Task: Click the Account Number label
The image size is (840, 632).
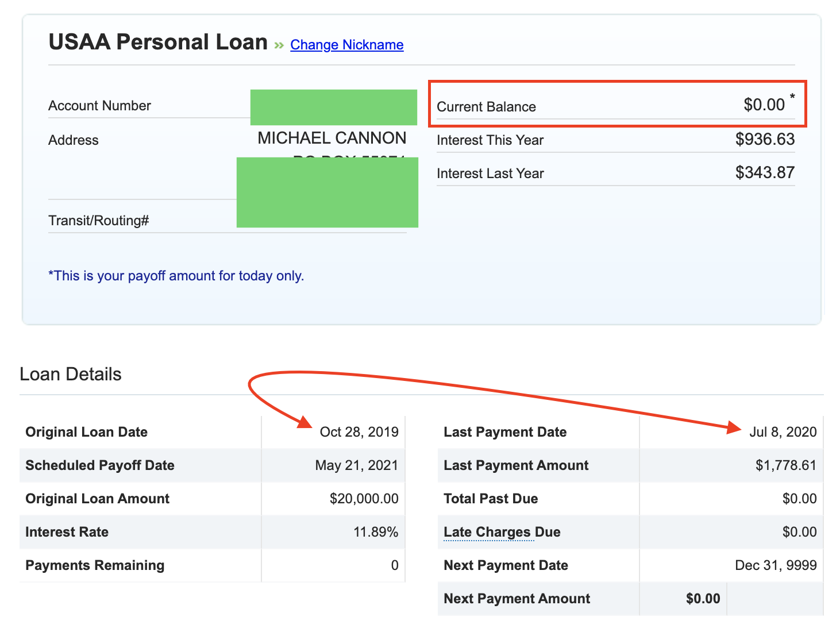Action: tap(99, 106)
